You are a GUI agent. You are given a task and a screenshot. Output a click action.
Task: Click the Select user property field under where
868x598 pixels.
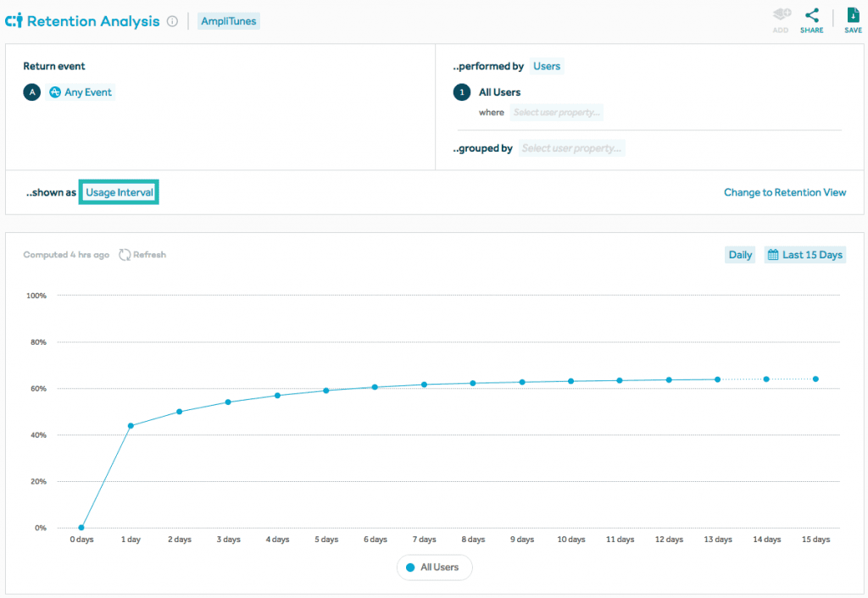coord(556,112)
